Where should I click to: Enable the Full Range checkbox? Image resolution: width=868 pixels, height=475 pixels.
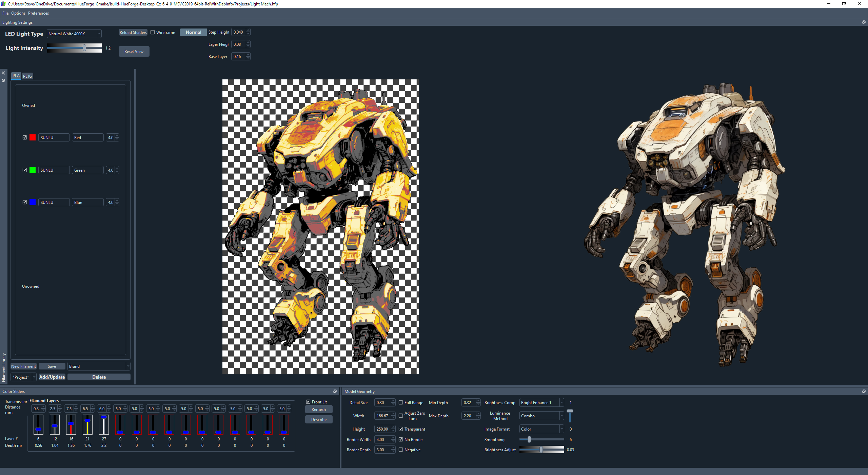[401, 402]
